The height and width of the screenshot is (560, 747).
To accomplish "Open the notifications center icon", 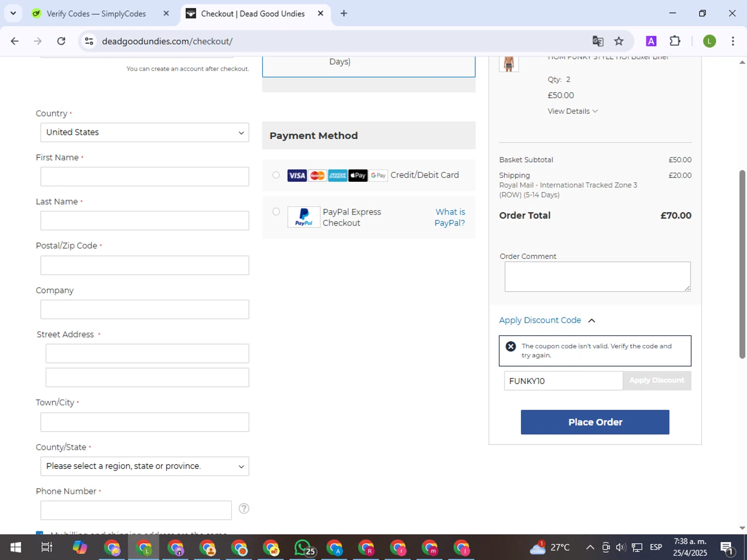I will click(x=727, y=548).
